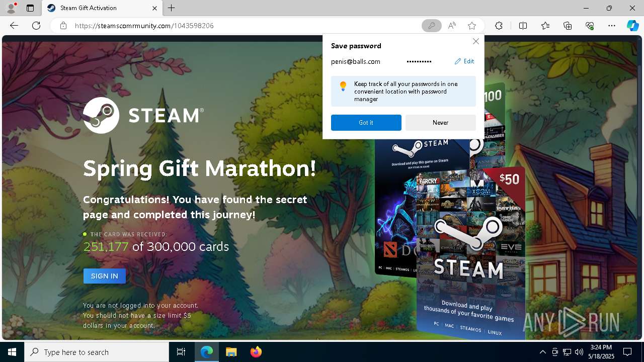This screenshot has width=644, height=362.
Task: Click the password manager lightbulb tip icon
Action: (x=343, y=86)
